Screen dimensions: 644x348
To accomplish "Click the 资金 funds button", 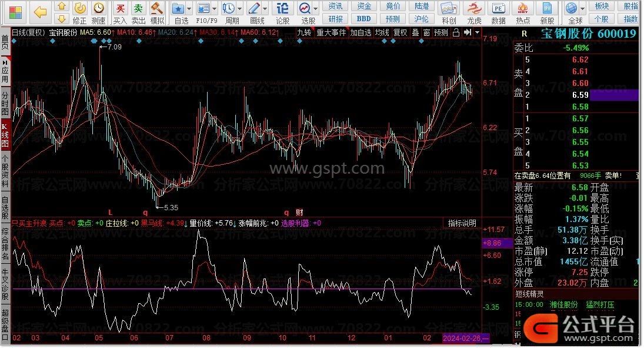I will [x=364, y=6].
